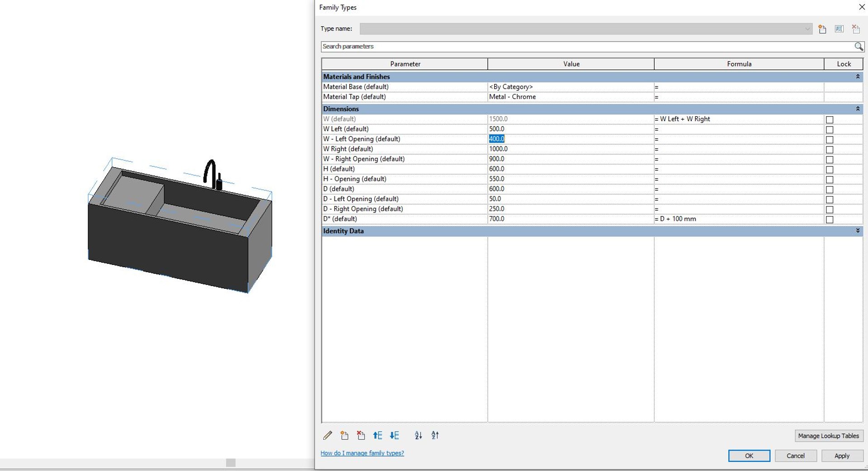The width and height of the screenshot is (868, 471).
Task: Click the Move Parameter Up icon
Action: tap(377, 435)
